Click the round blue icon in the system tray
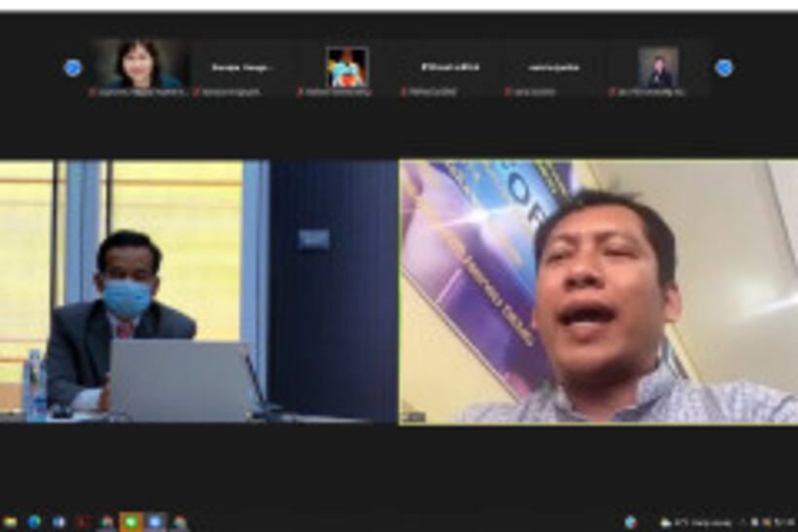Viewport: 798px width, 532px height. pyautogui.click(x=631, y=522)
